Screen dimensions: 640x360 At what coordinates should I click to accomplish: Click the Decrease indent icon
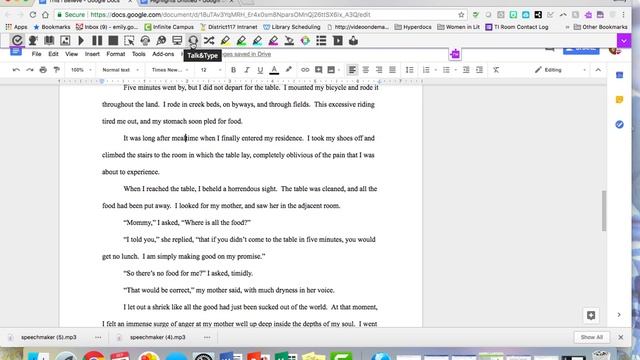(466, 70)
